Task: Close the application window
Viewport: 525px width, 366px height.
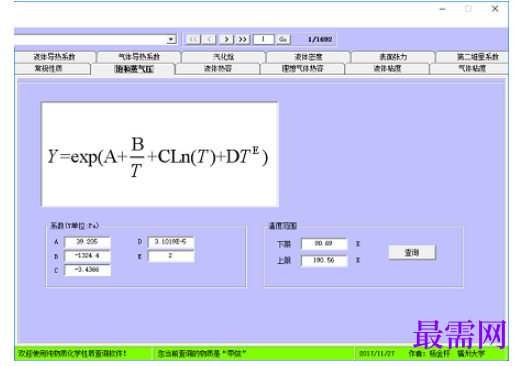Action: [495, 9]
